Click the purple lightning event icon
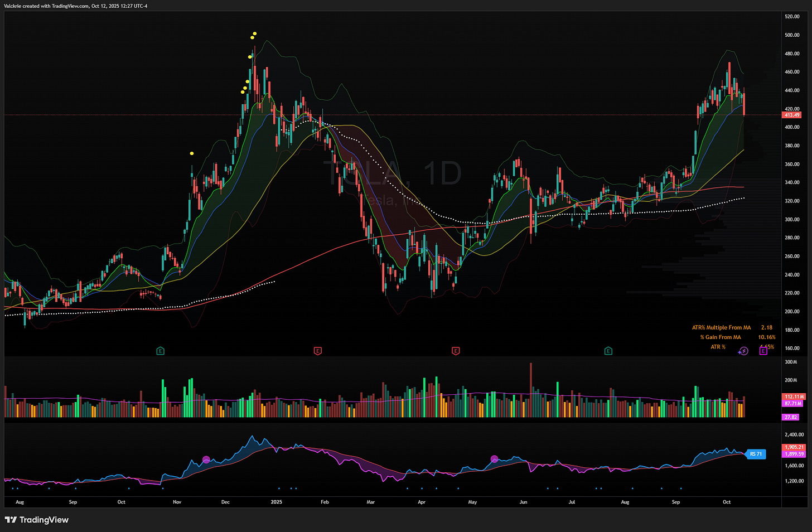This screenshot has width=812, height=532. coord(743,351)
